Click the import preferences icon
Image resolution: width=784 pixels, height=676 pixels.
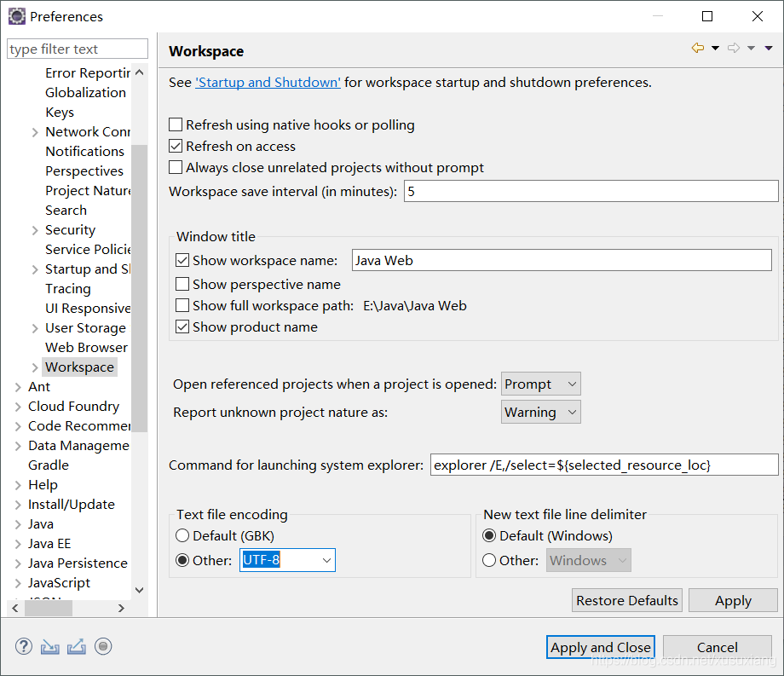[x=50, y=646]
